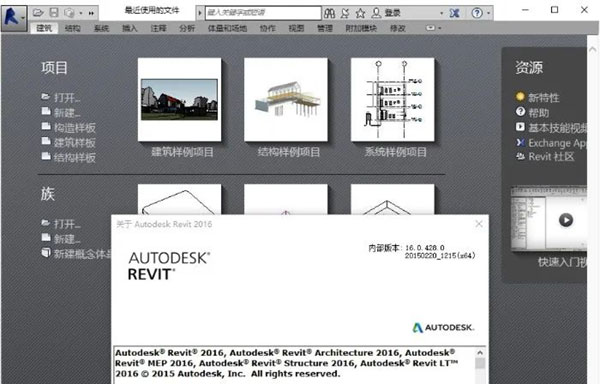The width and height of the screenshot is (600, 384).
Task: Choose the 建筑样板 project template
Action: point(75,143)
